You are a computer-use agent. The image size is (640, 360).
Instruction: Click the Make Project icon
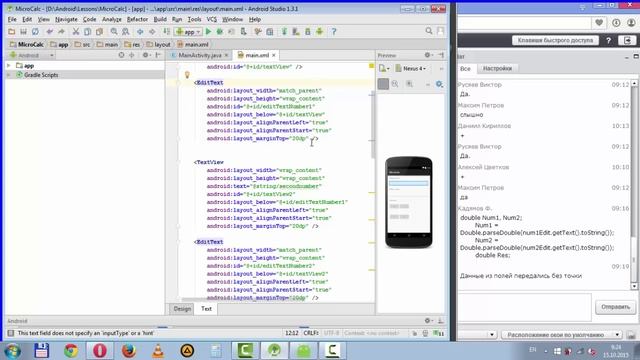pos(166,31)
